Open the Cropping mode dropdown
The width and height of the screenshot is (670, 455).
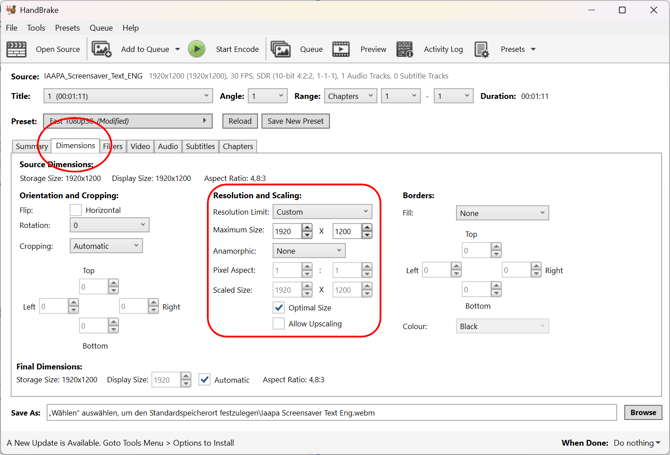click(106, 246)
